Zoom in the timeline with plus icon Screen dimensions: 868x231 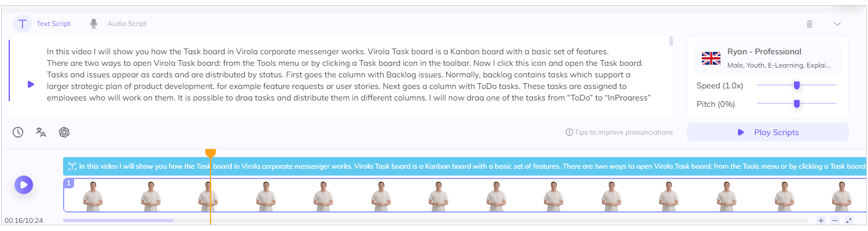point(821,221)
